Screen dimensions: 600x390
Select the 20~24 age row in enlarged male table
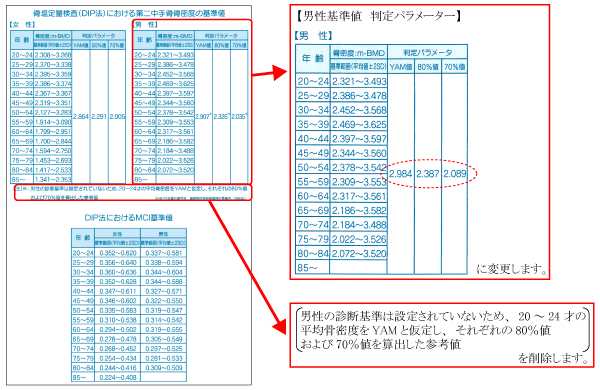[341, 82]
